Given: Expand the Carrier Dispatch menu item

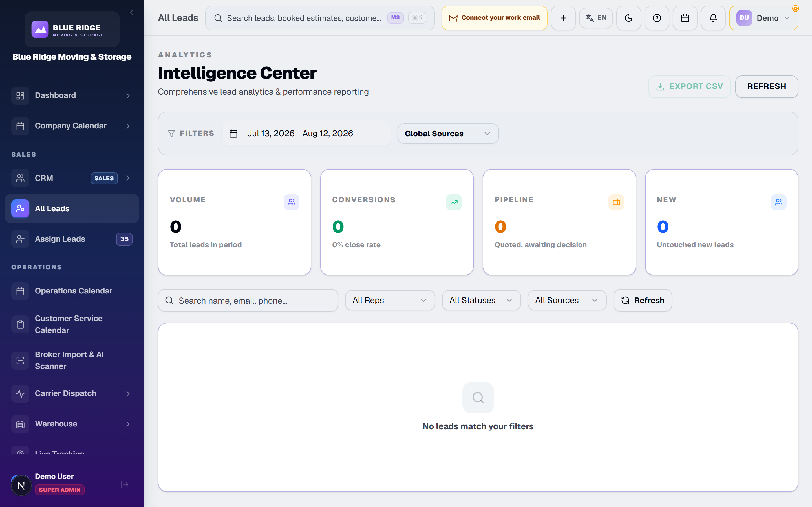Looking at the screenshot, I should pyautogui.click(x=72, y=393).
